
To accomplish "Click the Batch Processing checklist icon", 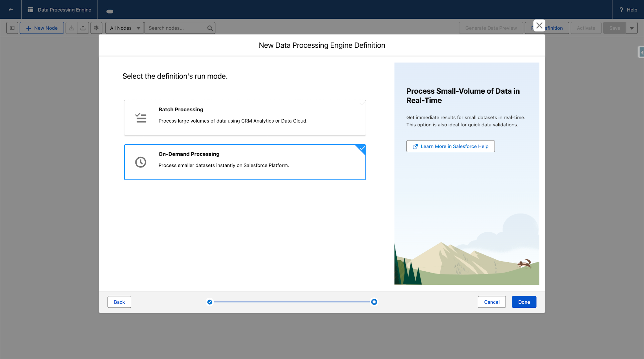I will (x=141, y=118).
